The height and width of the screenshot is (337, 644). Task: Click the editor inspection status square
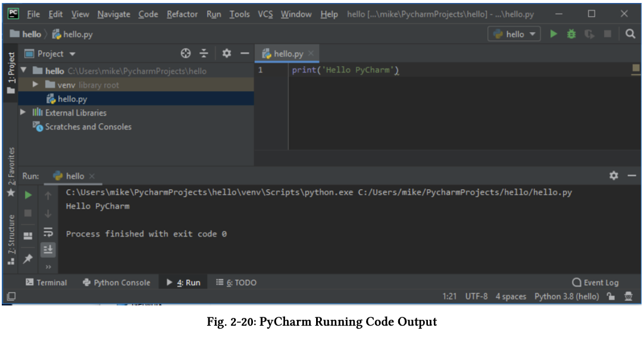point(636,68)
